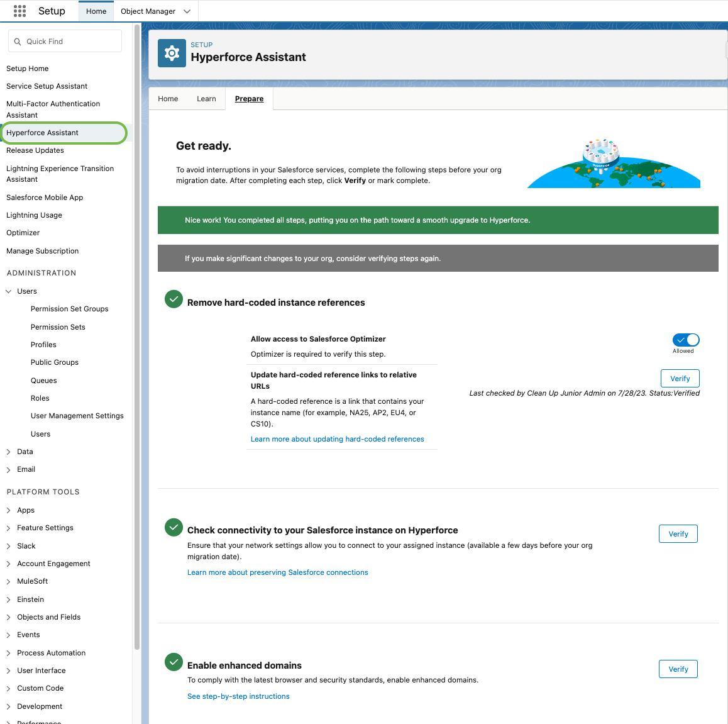Click the Quick Find search magnifier icon

tap(18, 42)
